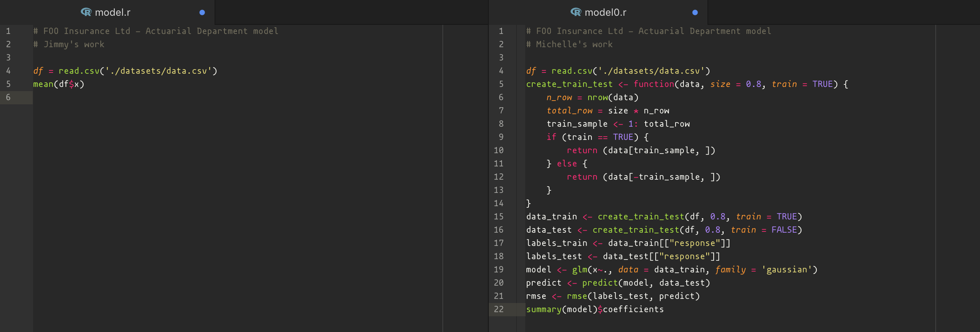Close model0.r via its unsaved dot indicator
Screen dimensions: 980x332
[695, 12]
